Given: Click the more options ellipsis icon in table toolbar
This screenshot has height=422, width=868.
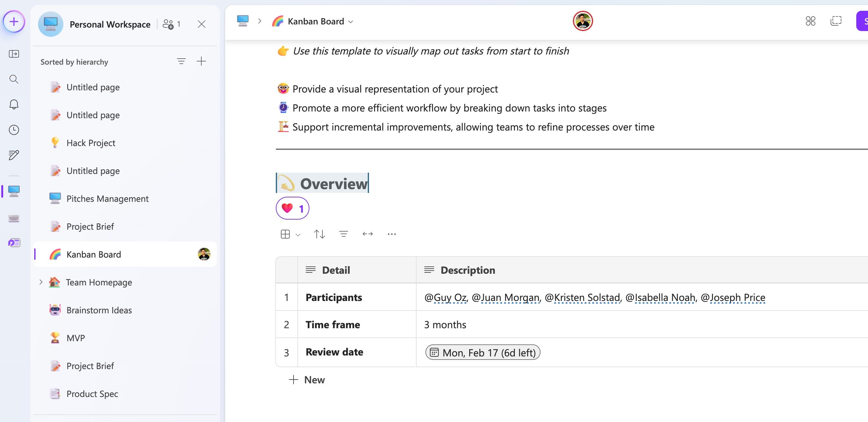Looking at the screenshot, I should (x=392, y=234).
